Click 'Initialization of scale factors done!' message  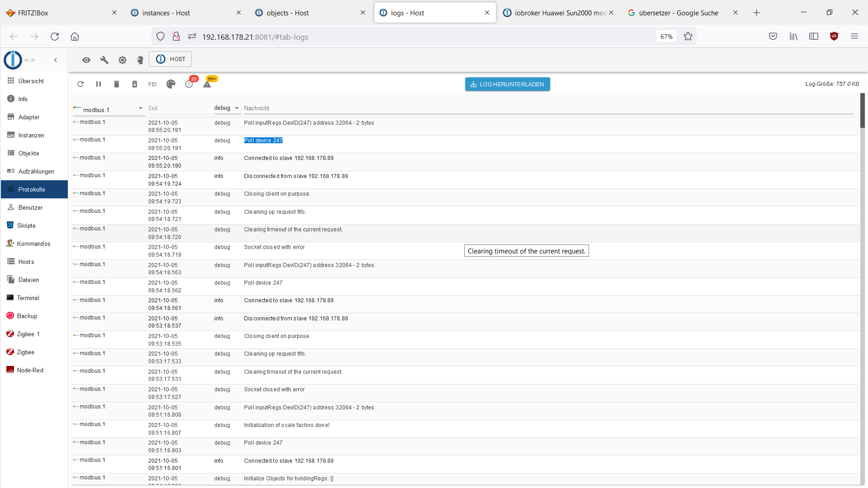(x=287, y=425)
